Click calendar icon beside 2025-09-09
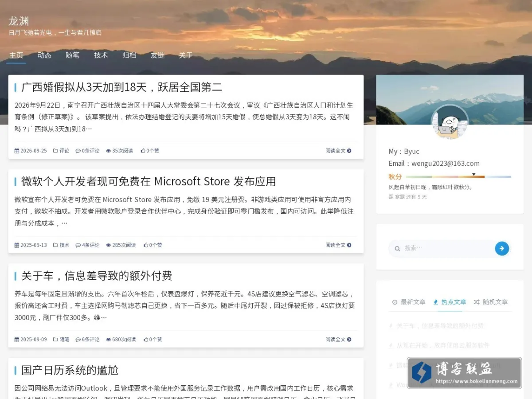 17,340
